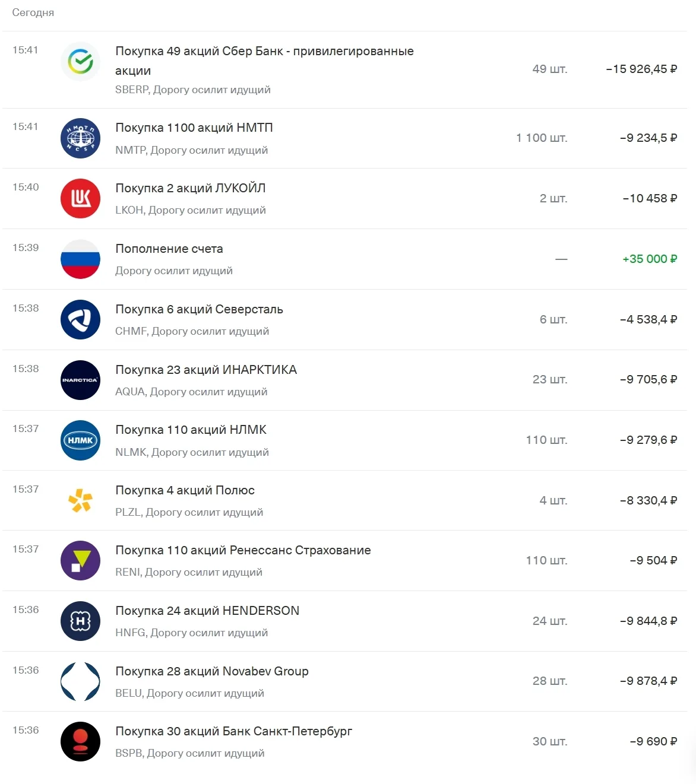Click the −9 878,4 ₽ amount

coord(648,681)
